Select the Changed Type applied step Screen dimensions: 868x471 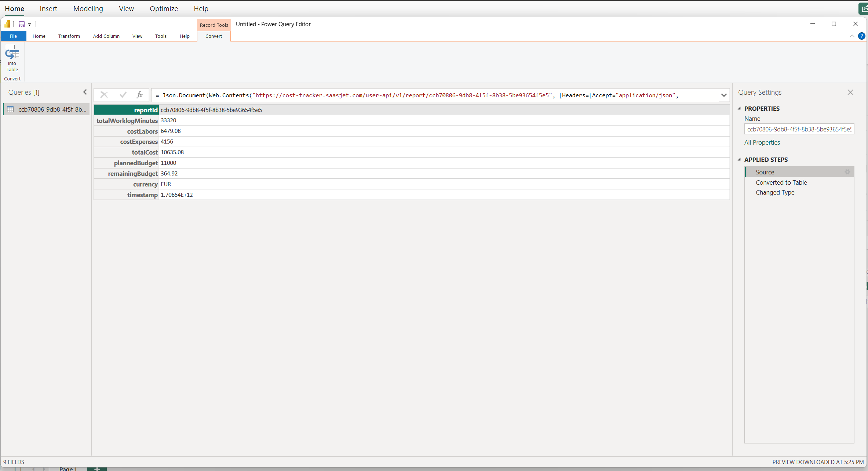pyautogui.click(x=775, y=192)
